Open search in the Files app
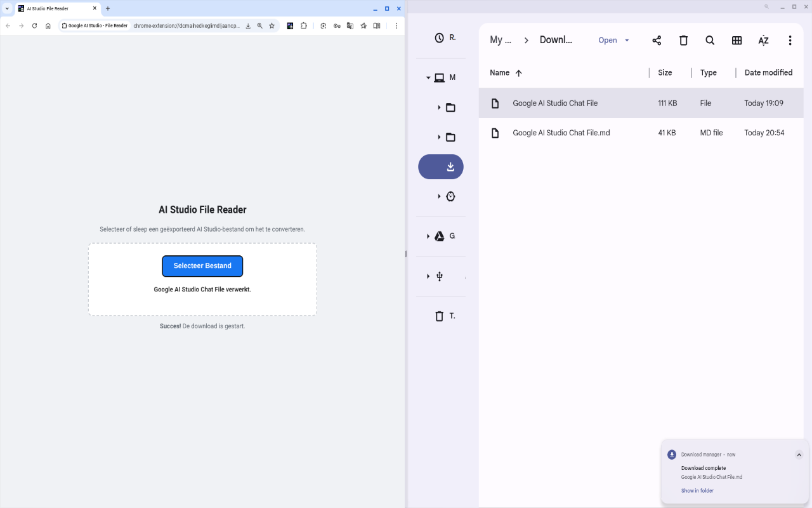Screen dimensions: 812x508 click(x=710, y=41)
